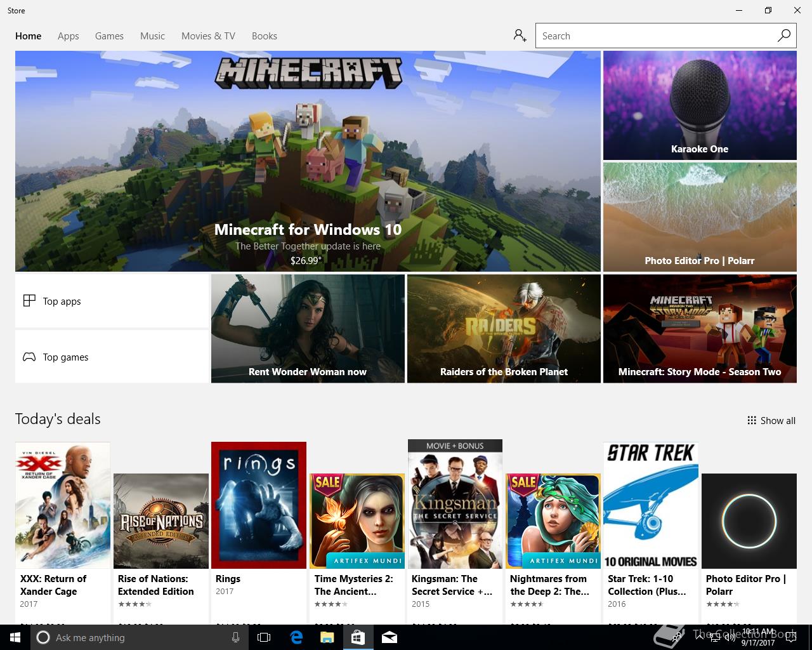The width and height of the screenshot is (812, 650).
Task: Click the Top games controller icon
Action: [29, 357]
